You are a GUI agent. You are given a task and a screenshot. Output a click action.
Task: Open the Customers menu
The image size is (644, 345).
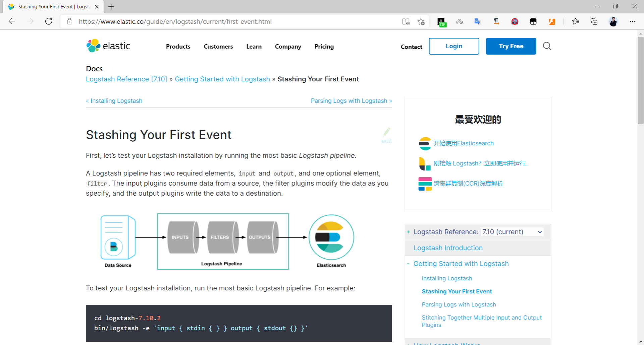pos(218,47)
